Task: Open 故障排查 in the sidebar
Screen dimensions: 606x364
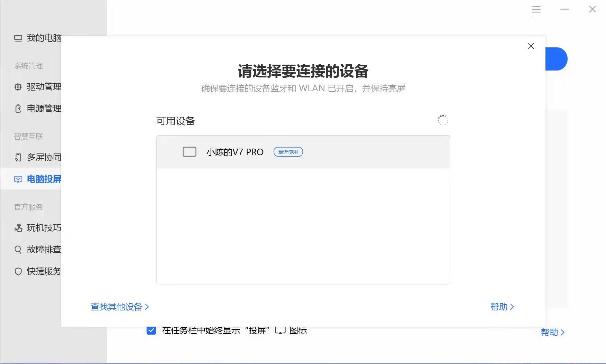Action: pos(37,250)
